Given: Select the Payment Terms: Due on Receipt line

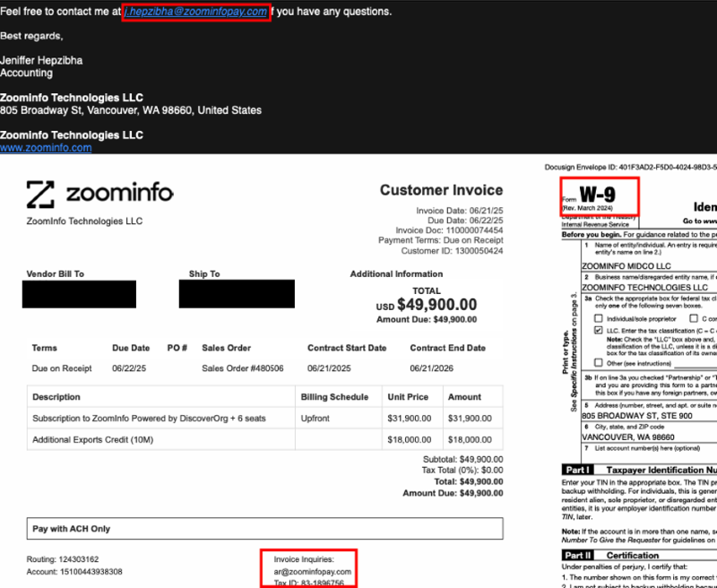Looking at the screenshot, I should click(440, 240).
